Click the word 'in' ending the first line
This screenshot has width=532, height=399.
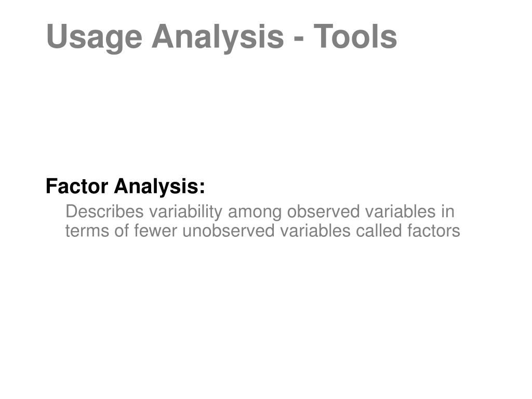point(448,211)
